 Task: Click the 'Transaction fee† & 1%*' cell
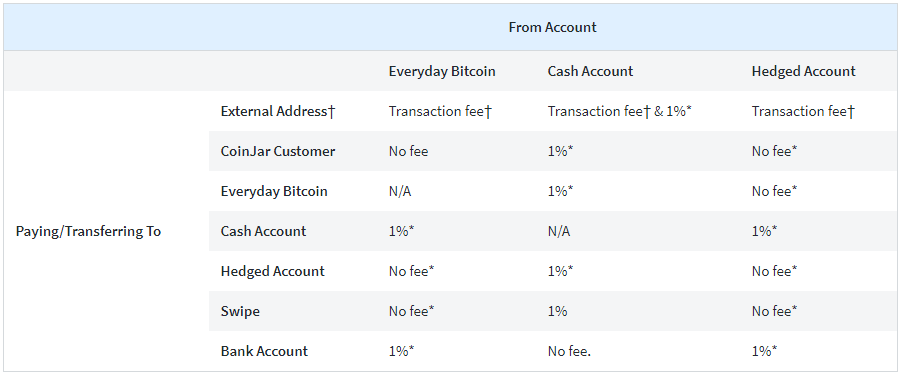coord(620,111)
